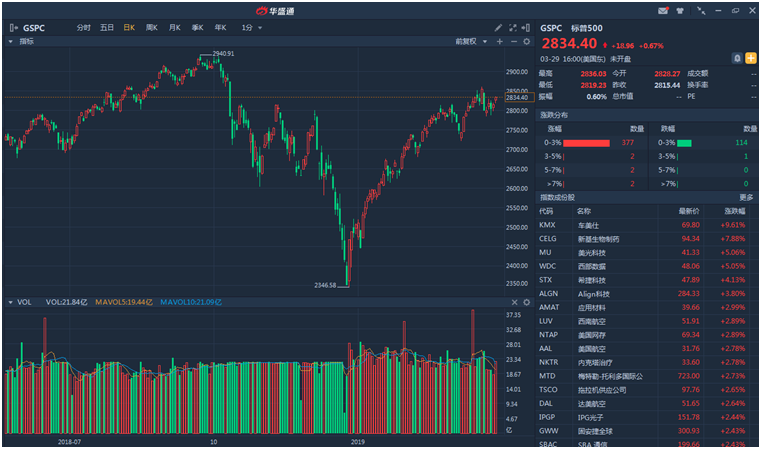Select the 月K monthly chart tab
This screenshot has width=761, height=449.
[175, 28]
